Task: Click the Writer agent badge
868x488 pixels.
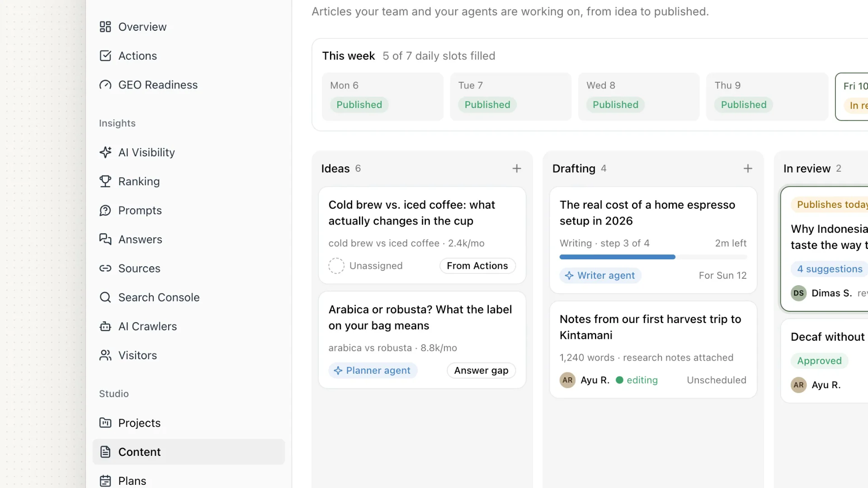Action: 600,276
